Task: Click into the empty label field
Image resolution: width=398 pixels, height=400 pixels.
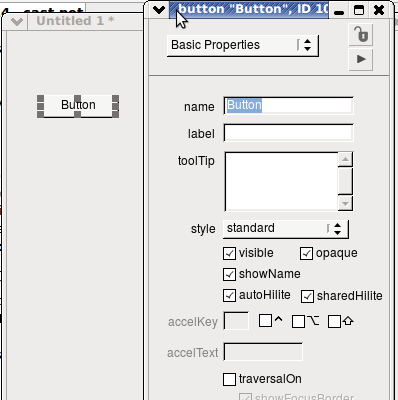Action: click(x=288, y=133)
